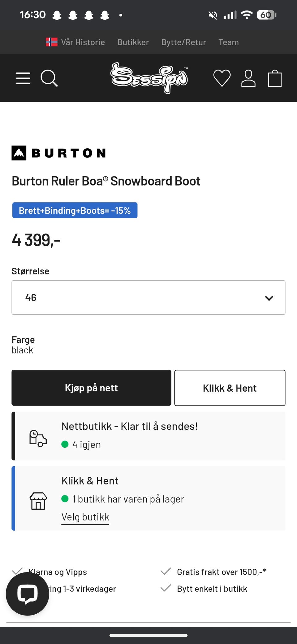The height and width of the screenshot is (644, 297).
Task: Tap the Session logo
Action: (149, 78)
